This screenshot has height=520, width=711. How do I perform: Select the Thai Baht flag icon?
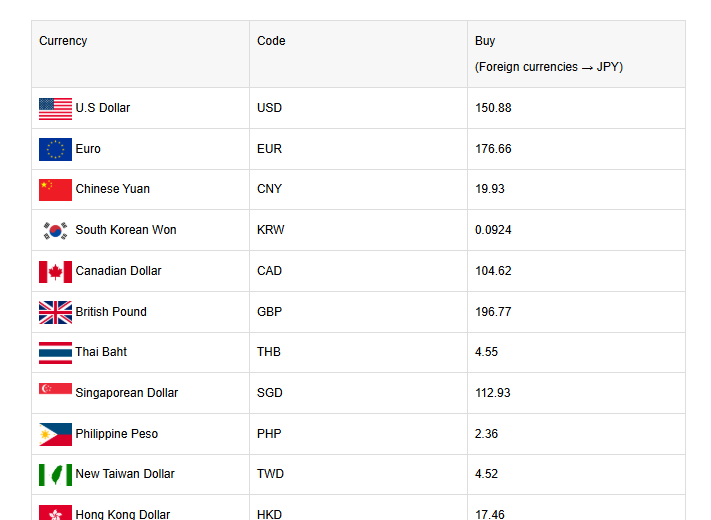[55, 352]
